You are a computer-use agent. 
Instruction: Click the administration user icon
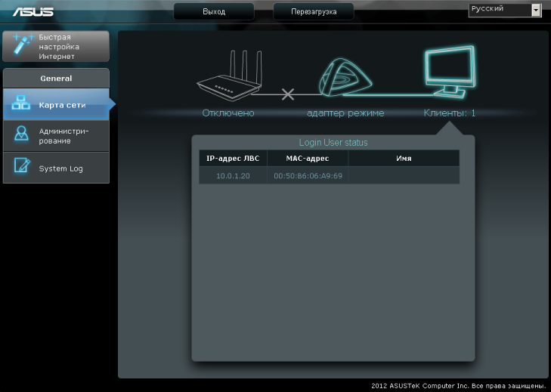(x=21, y=134)
